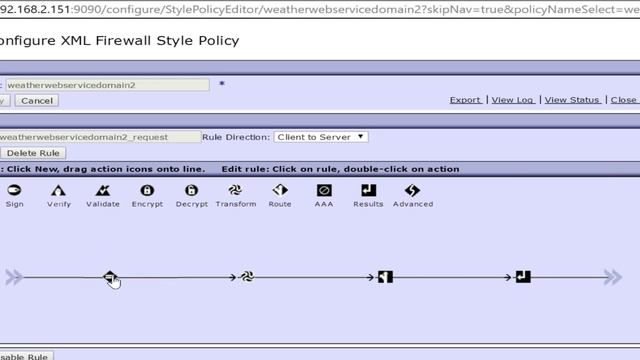
Task: Choose the Advanced action icon
Action: pos(412,190)
